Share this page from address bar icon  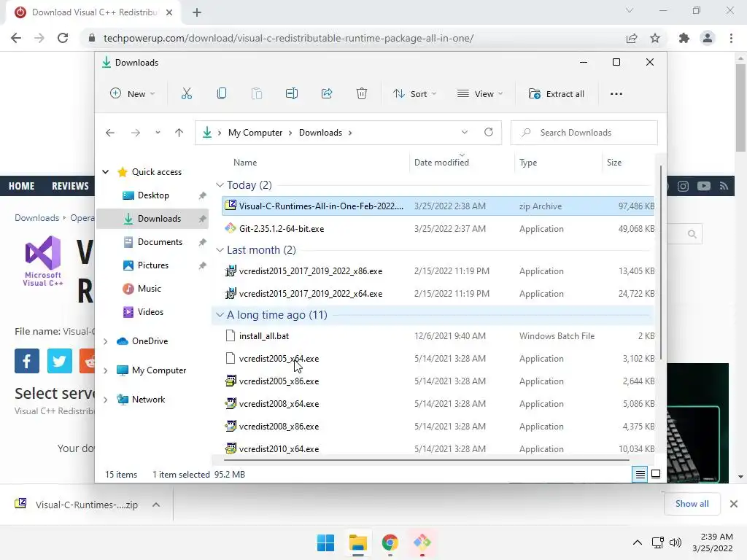[x=632, y=38]
